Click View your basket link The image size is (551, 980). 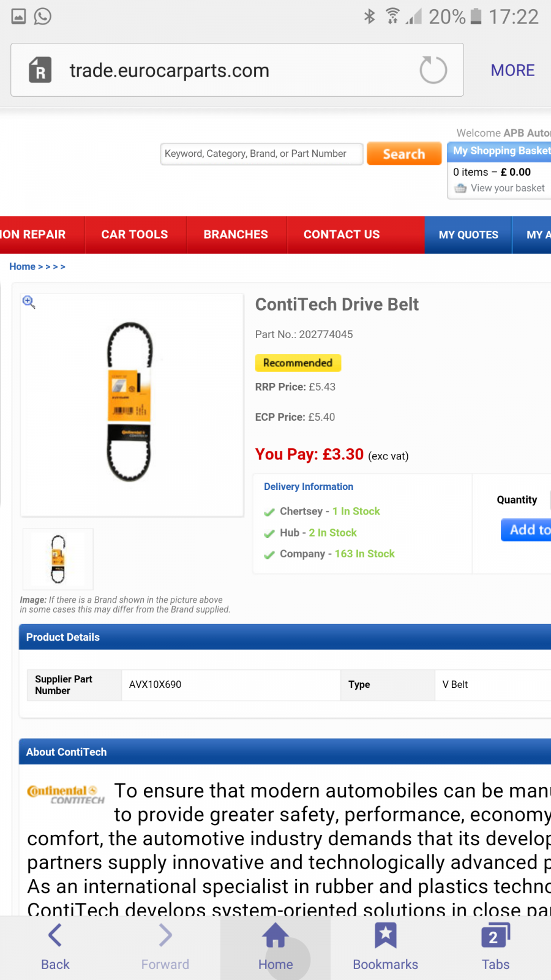[x=508, y=188]
